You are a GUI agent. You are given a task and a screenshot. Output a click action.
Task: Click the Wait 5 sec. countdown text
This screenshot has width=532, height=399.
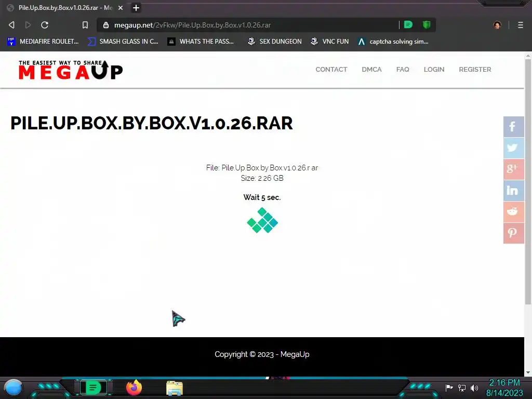[262, 197]
